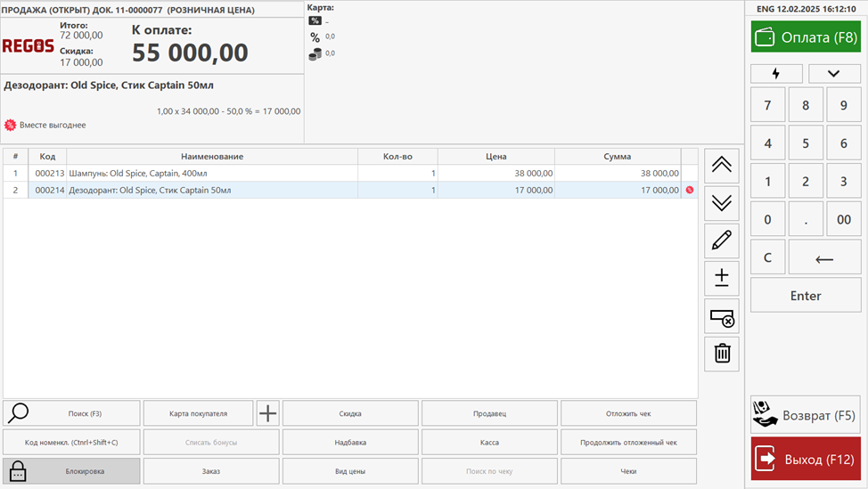
Task: Click the pencil edit line icon
Action: point(722,240)
